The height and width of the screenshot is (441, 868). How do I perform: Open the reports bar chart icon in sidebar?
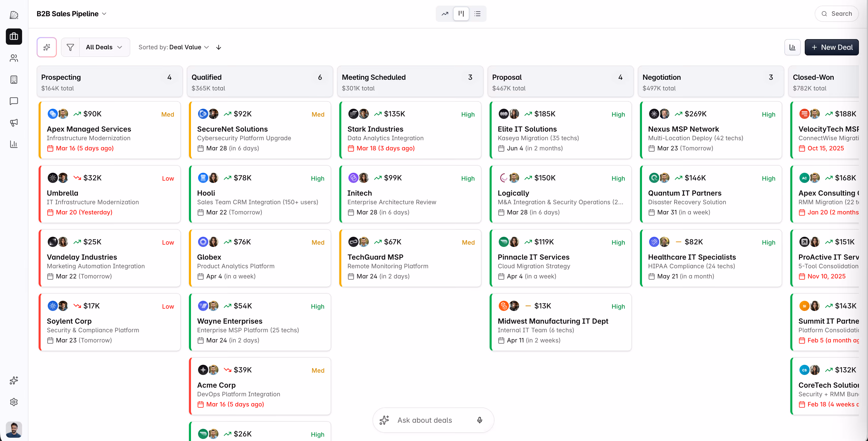tap(14, 144)
